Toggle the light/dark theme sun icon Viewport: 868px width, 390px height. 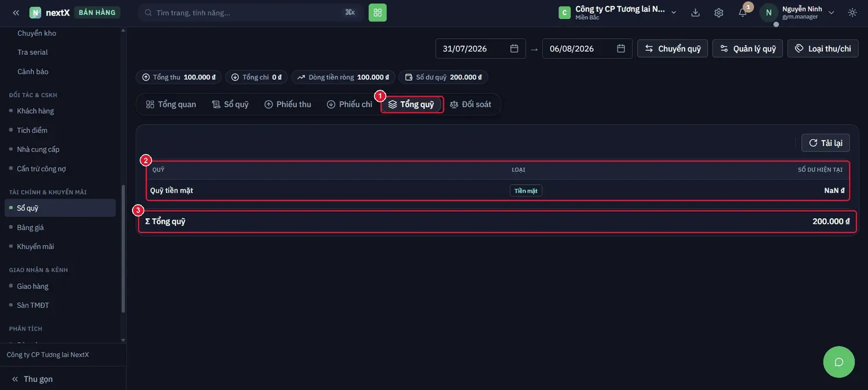click(852, 13)
